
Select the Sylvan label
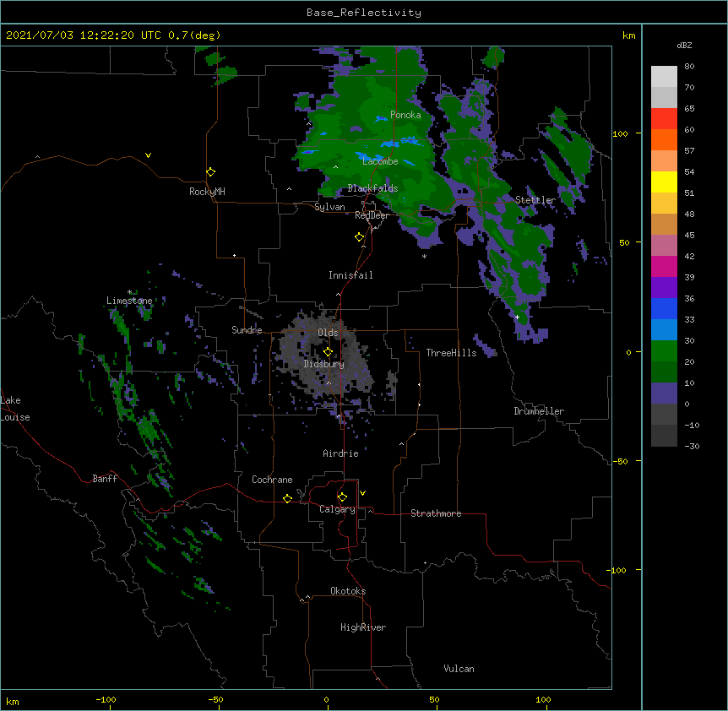tap(329, 207)
